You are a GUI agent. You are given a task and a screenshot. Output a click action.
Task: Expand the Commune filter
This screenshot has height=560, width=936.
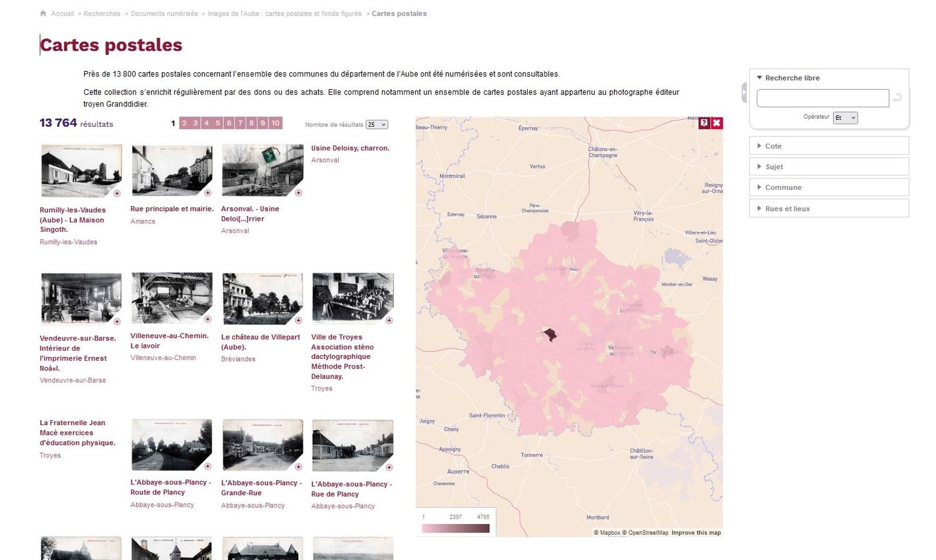pyautogui.click(x=829, y=187)
